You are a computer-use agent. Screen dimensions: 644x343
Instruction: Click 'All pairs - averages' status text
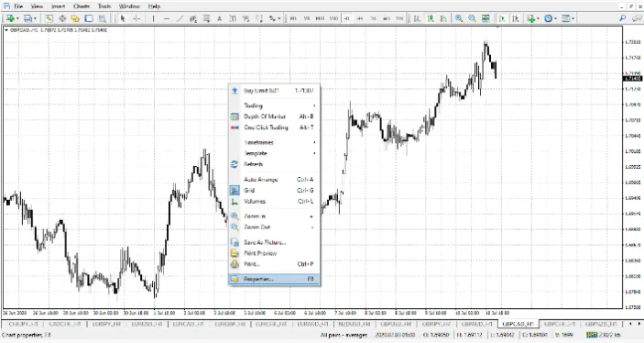[x=344, y=335]
